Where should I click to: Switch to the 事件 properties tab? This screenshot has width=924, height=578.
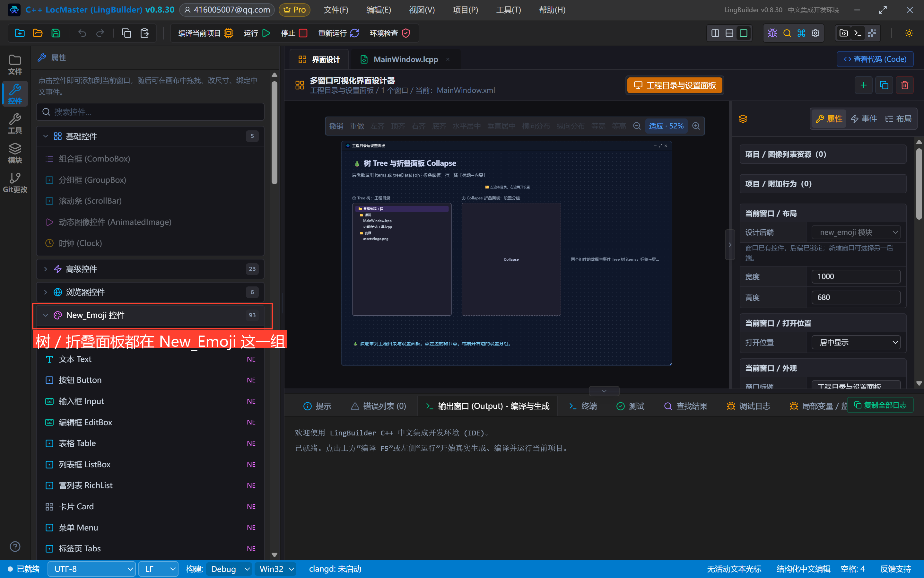[x=864, y=119]
